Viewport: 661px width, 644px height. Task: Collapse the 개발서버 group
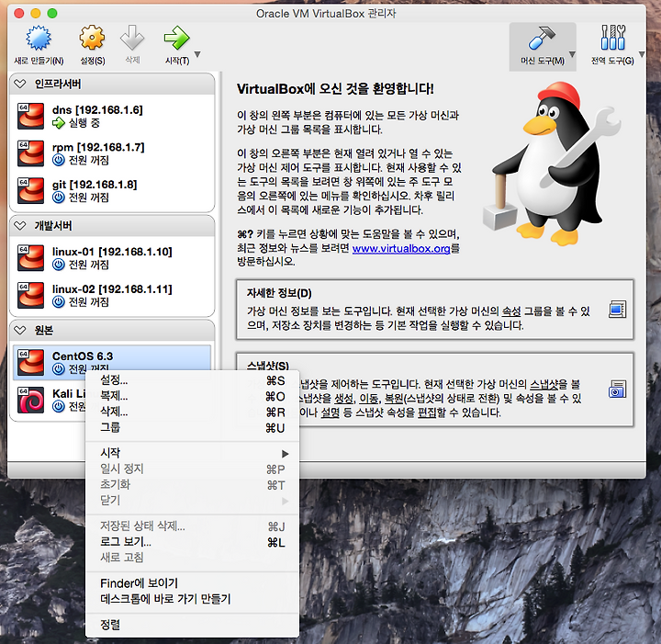click(20, 226)
